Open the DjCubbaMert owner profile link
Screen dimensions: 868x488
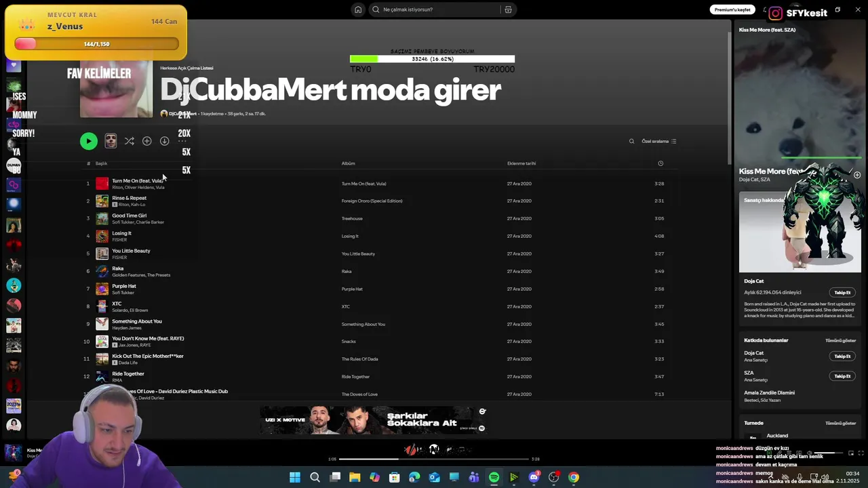(x=182, y=114)
